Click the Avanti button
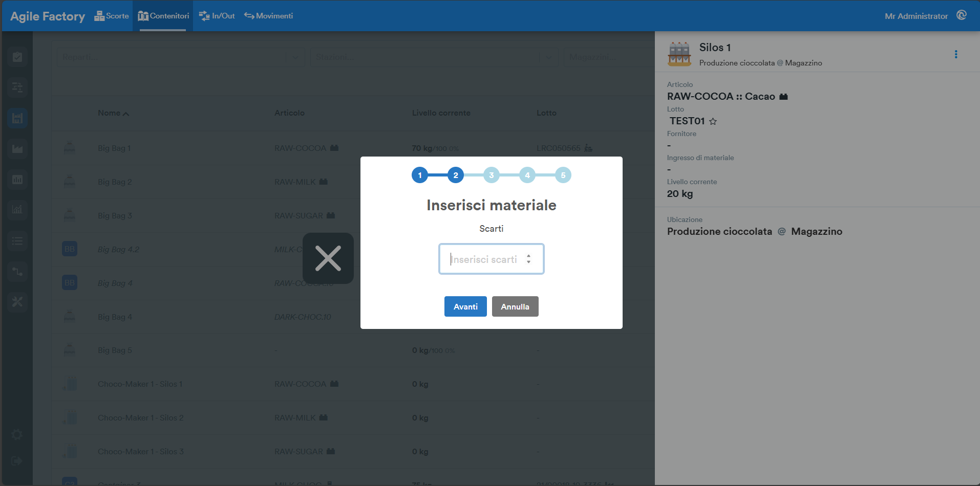 coord(465,306)
